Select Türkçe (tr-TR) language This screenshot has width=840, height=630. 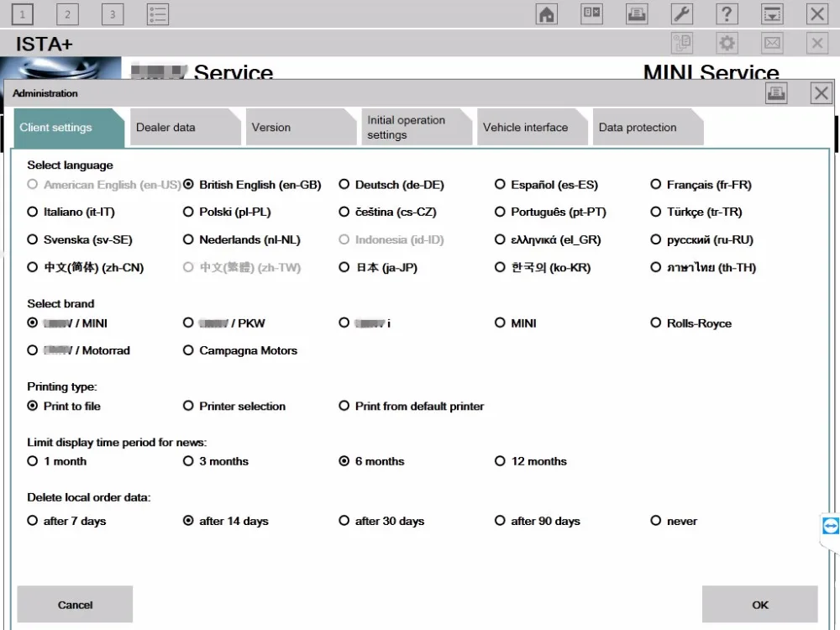(x=696, y=213)
